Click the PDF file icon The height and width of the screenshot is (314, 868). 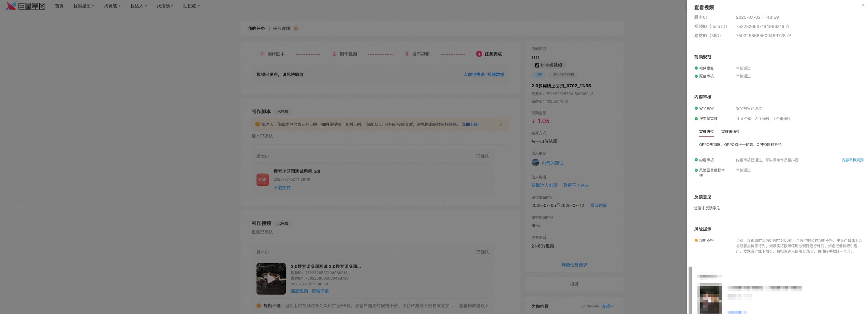pos(263,180)
